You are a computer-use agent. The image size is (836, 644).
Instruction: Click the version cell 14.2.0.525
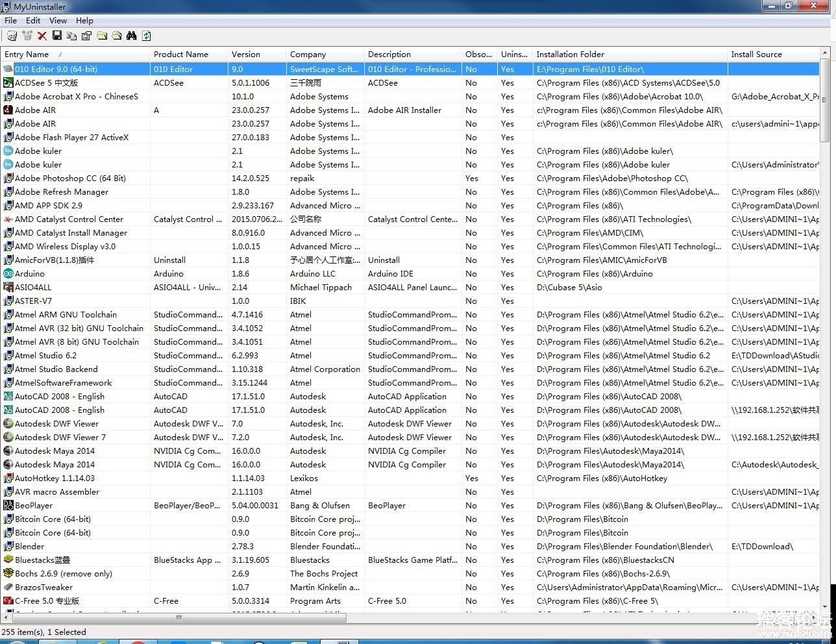(x=251, y=178)
